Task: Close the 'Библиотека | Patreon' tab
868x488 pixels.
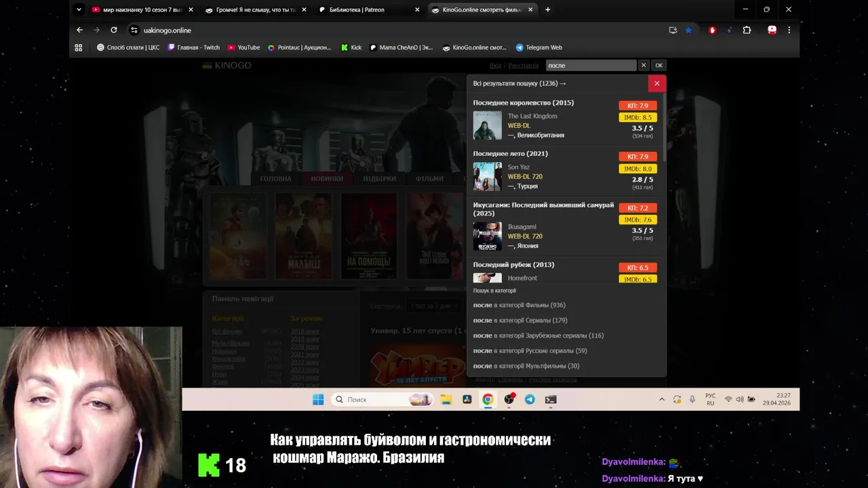Action: coord(417,9)
